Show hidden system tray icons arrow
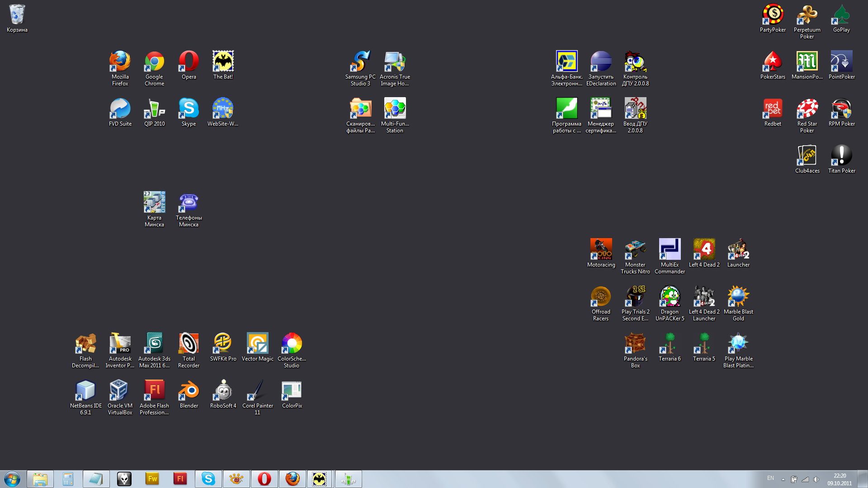Image resolution: width=868 pixels, height=488 pixels. pyautogui.click(x=783, y=479)
